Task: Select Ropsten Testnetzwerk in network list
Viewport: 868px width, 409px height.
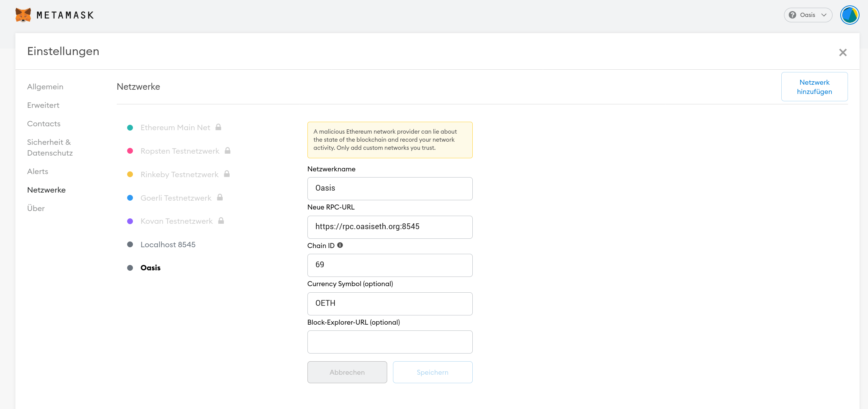Action: coord(180,151)
